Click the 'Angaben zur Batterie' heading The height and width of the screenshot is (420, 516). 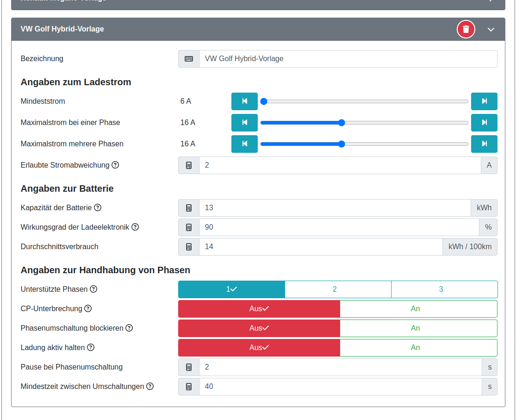click(x=67, y=188)
